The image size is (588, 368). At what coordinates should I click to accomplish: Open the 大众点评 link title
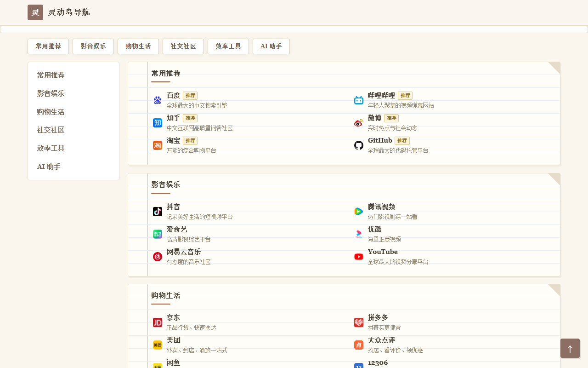pos(381,340)
